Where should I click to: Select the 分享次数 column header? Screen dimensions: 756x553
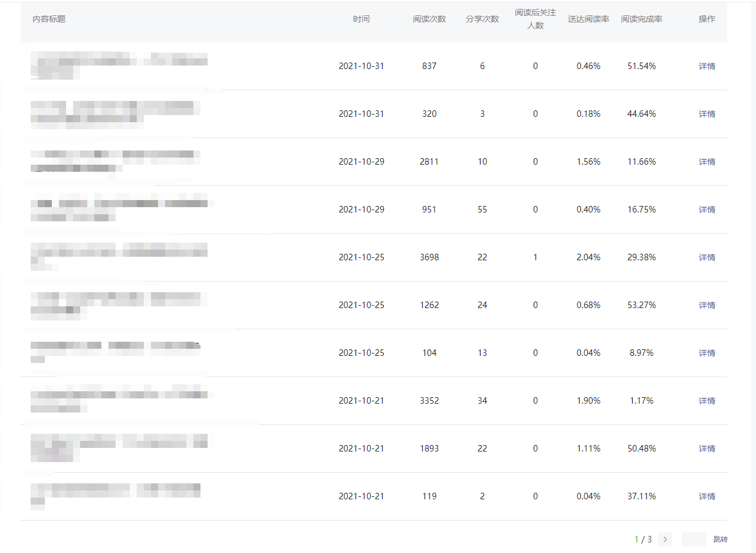(x=482, y=19)
